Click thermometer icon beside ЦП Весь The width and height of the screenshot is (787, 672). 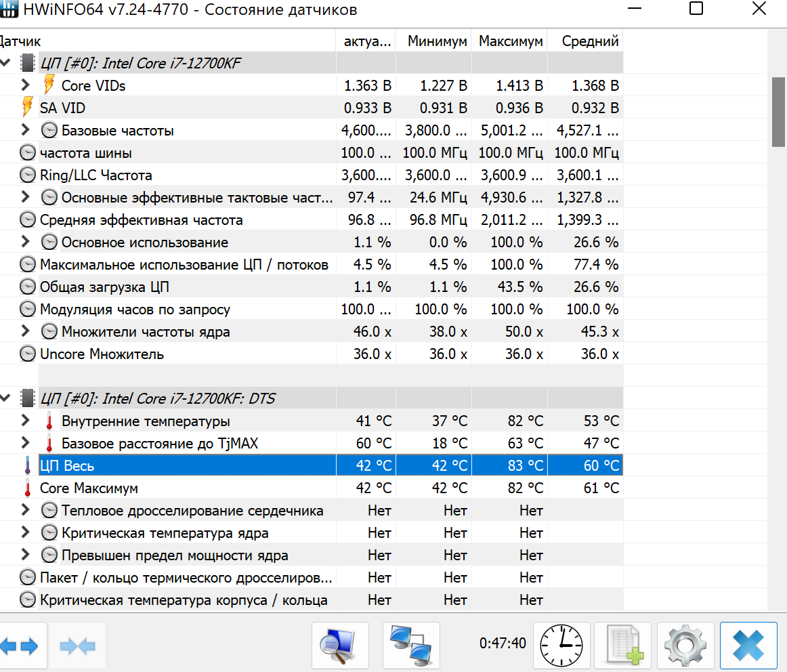(x=28, y=465)
